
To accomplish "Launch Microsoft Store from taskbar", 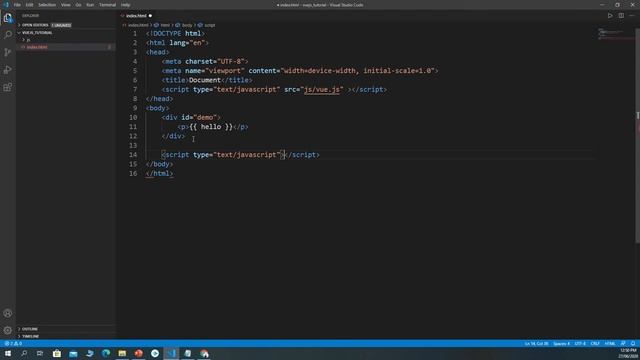I will click(x=57, y=353).
